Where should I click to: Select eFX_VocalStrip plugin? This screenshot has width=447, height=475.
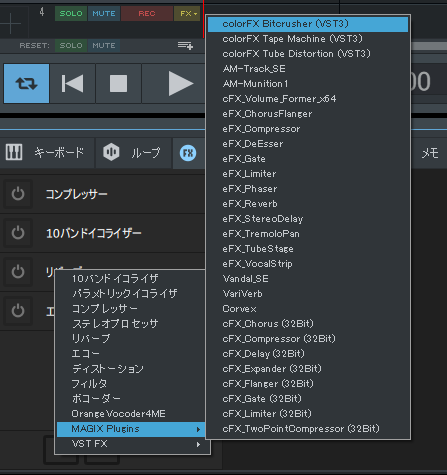308,264
